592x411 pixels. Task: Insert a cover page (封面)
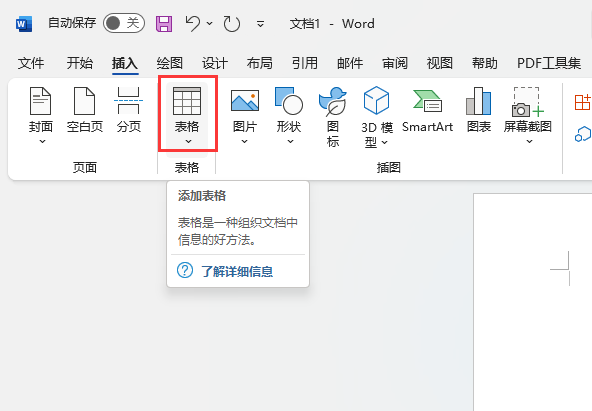[x=40, y=115]
